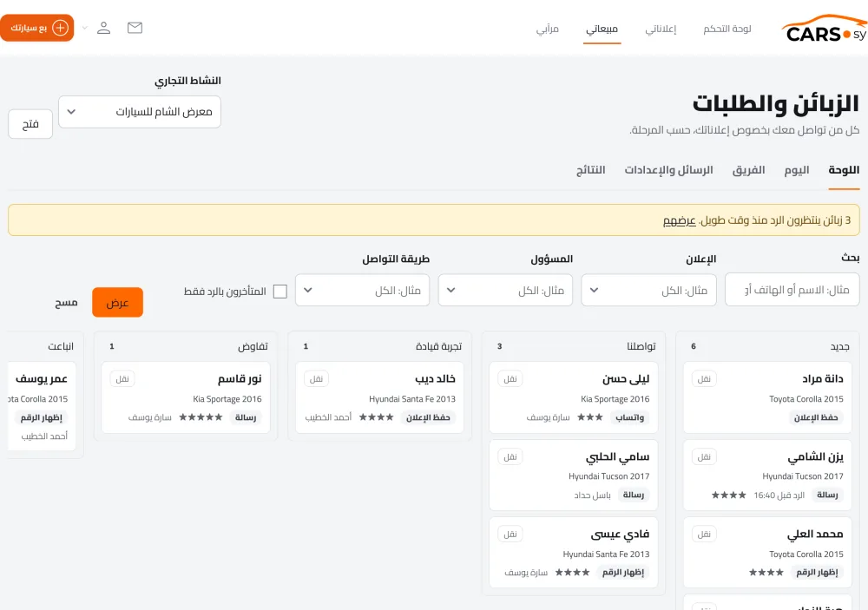Switch to الفريق tab

[x=748, y=170]
